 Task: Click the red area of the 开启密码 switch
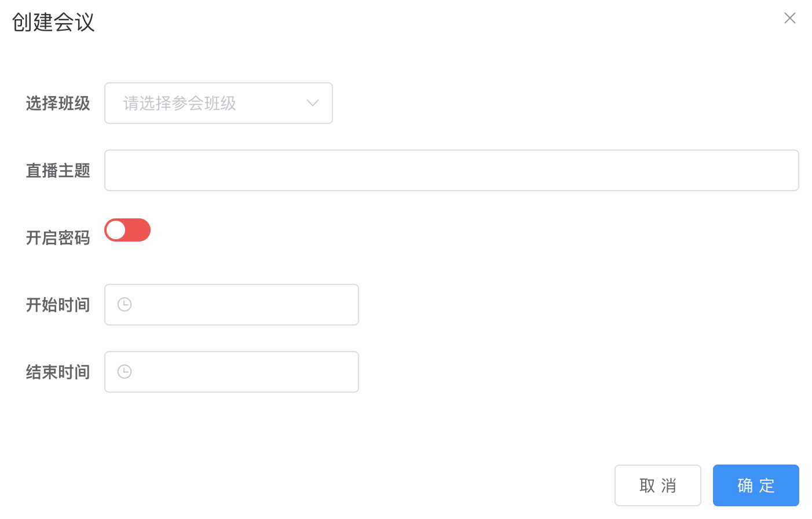click(139, 230)
